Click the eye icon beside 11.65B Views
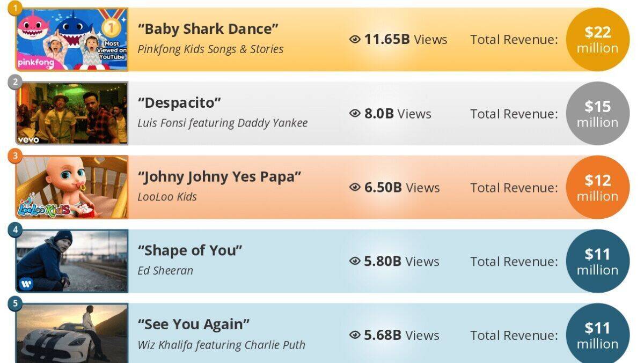 (354, 39)
